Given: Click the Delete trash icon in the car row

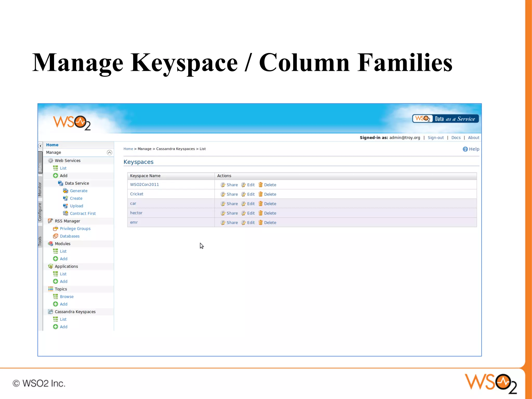Looking at the screenshot, I should pos(261,204).
